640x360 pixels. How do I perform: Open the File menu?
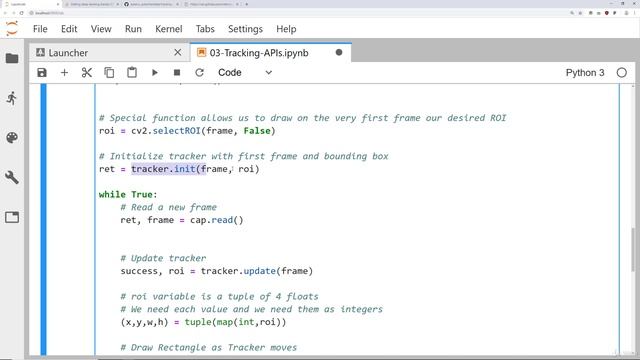pos(40,29)
